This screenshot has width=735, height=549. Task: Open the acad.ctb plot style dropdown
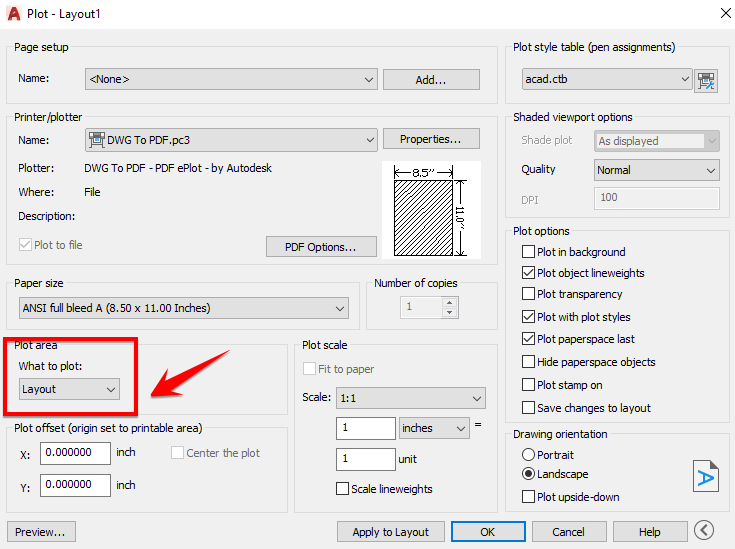point(607,79)
